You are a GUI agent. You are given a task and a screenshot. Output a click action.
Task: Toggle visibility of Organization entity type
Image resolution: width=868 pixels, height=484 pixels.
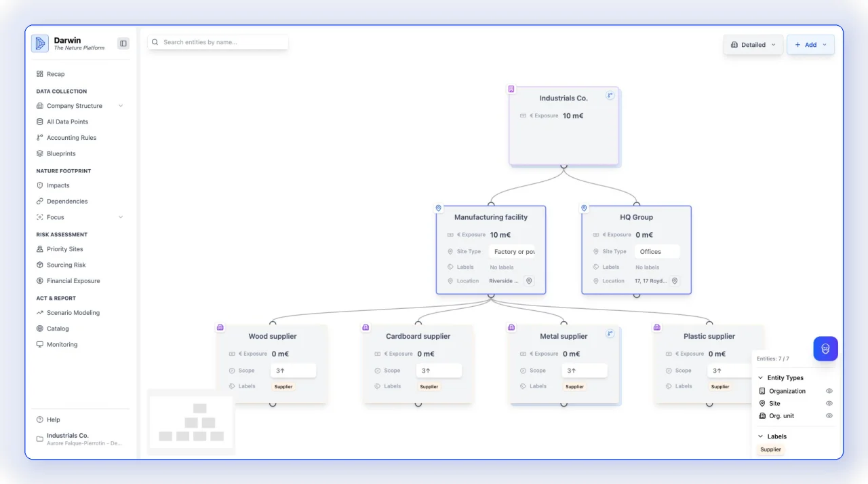(829, 391)
